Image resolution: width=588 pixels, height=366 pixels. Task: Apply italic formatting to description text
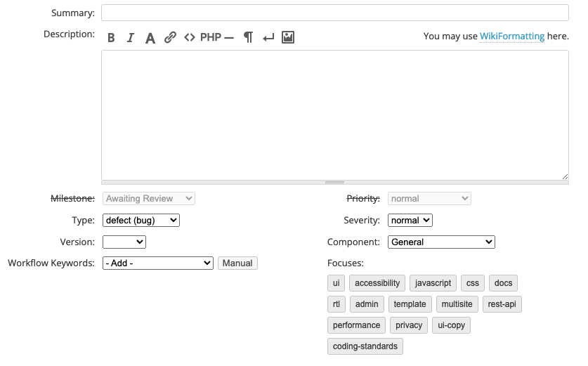(130, 38)
